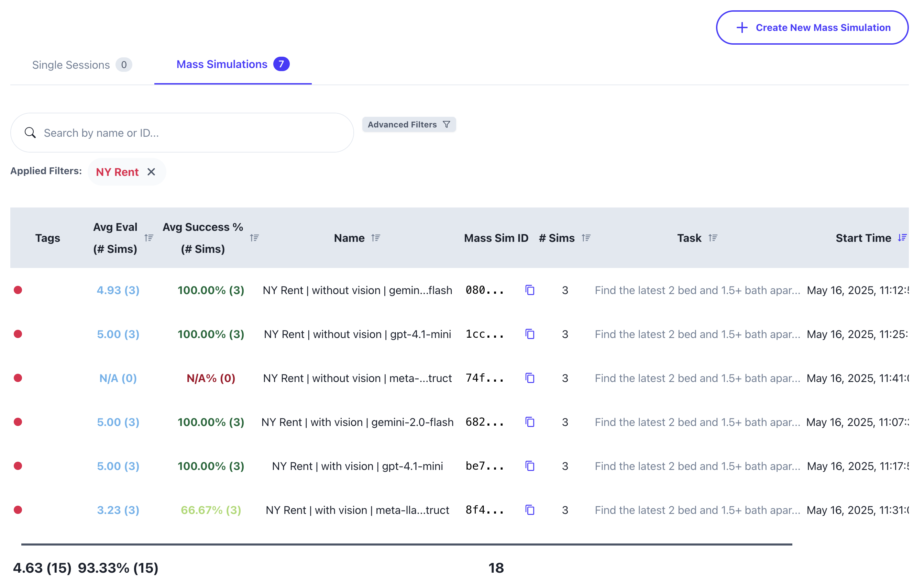The height and width of the screenshot is (584, 924).
Task: Click the red tag dot on the first row
Action: [x=18, y=290]
